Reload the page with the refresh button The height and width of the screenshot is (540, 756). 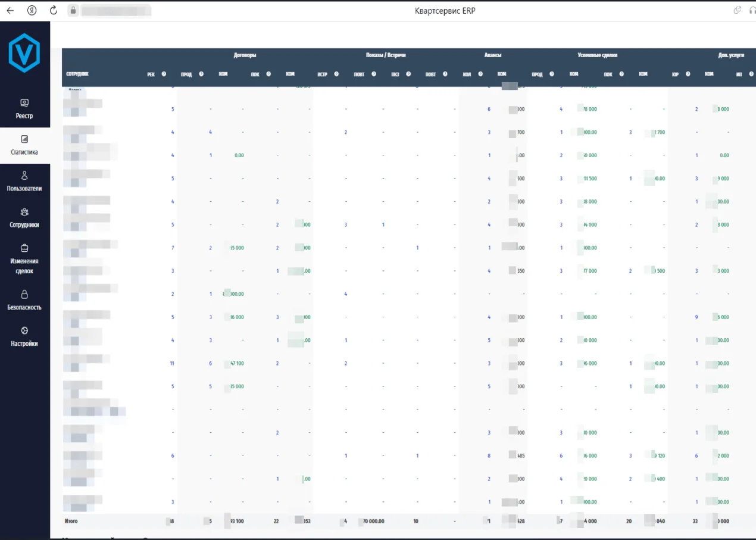coord(54,10)
